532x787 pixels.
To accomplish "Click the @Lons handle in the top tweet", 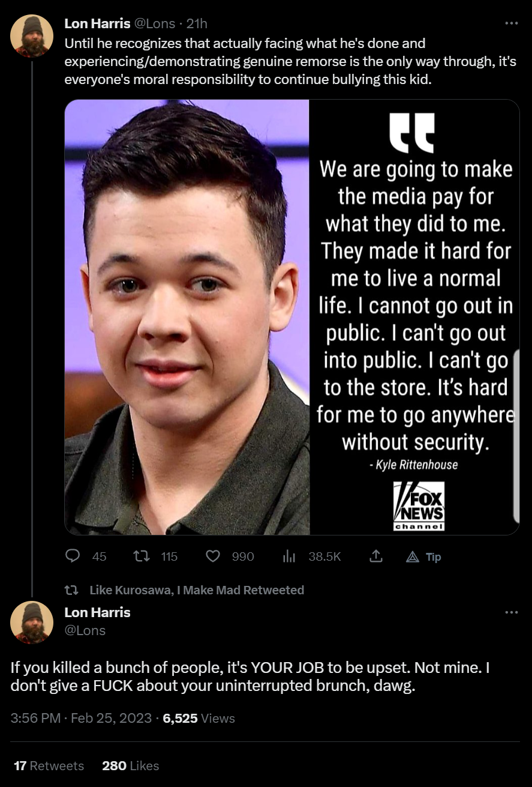I will (x=155, y=23).
